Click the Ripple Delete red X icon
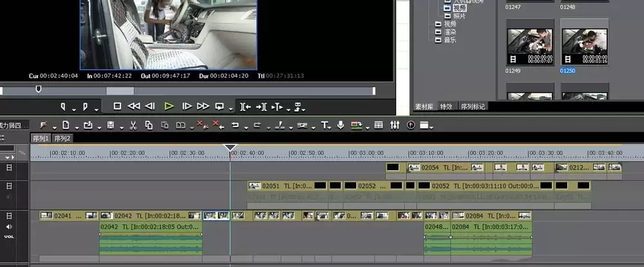This screenshot has height=267, width=644. (217, 125)
